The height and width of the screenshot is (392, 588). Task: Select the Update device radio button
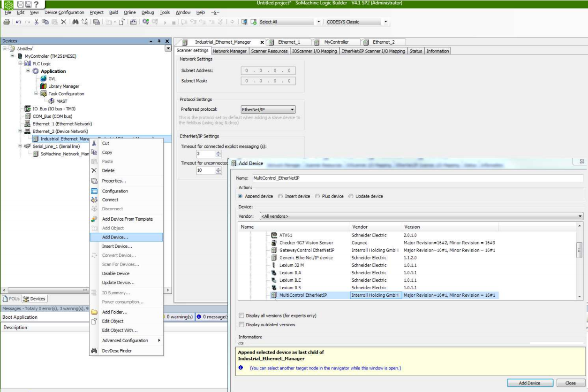point(351,196)
